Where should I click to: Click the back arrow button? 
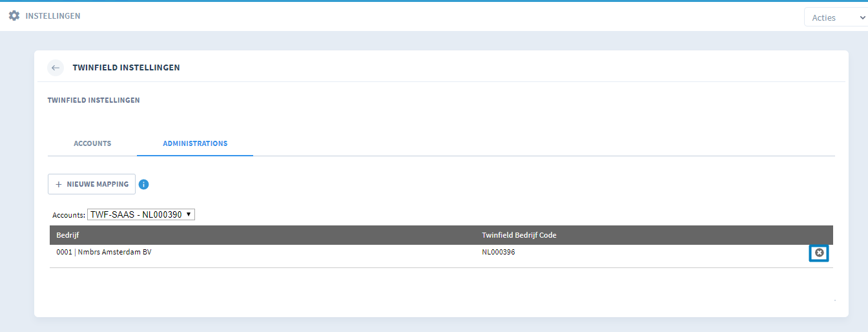[56, 68]
